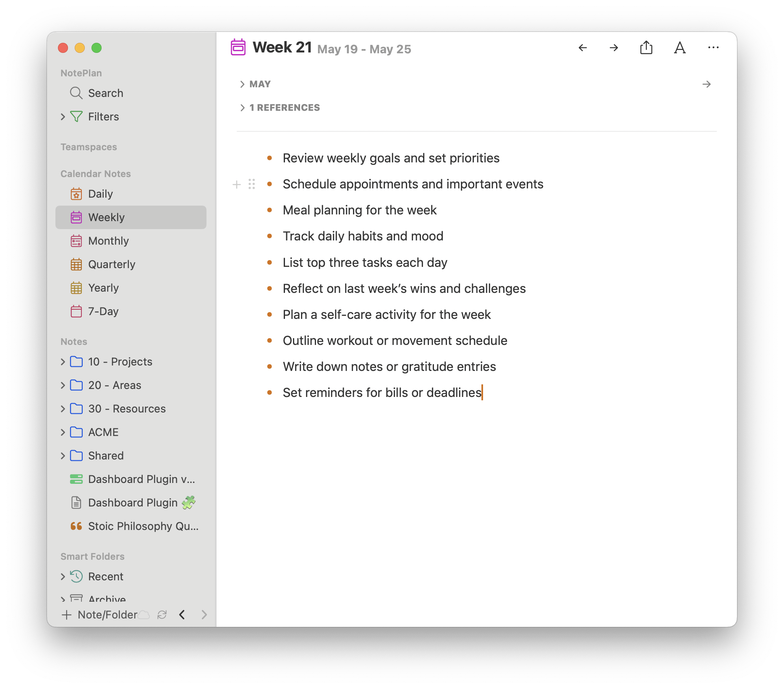Click the add Note/Folder button
The image size is (784, 689).
(x=99, y=615)
